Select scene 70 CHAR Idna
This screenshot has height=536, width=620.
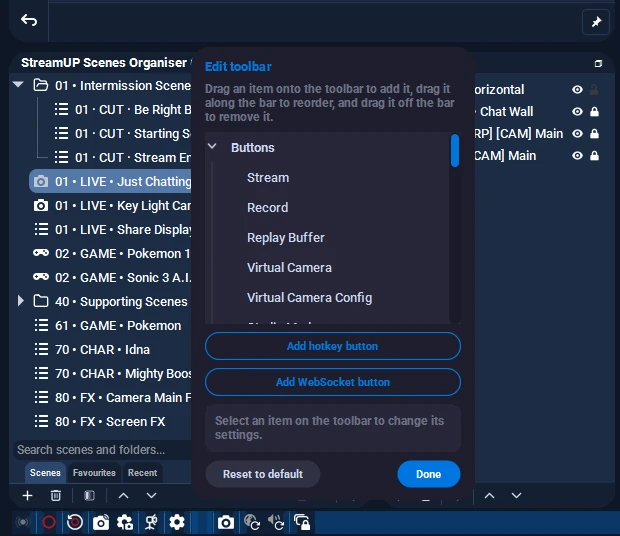[112, 349]
